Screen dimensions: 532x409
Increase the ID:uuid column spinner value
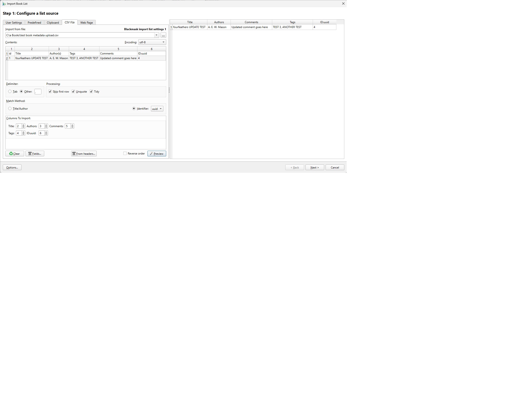pyautogui.click(x=46, y=132)
